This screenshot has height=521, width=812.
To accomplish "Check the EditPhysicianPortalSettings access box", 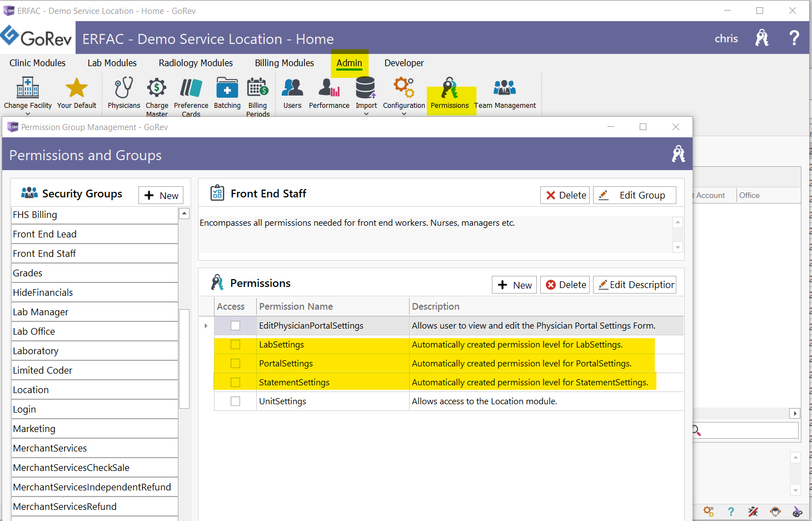I will coord(235,325).
